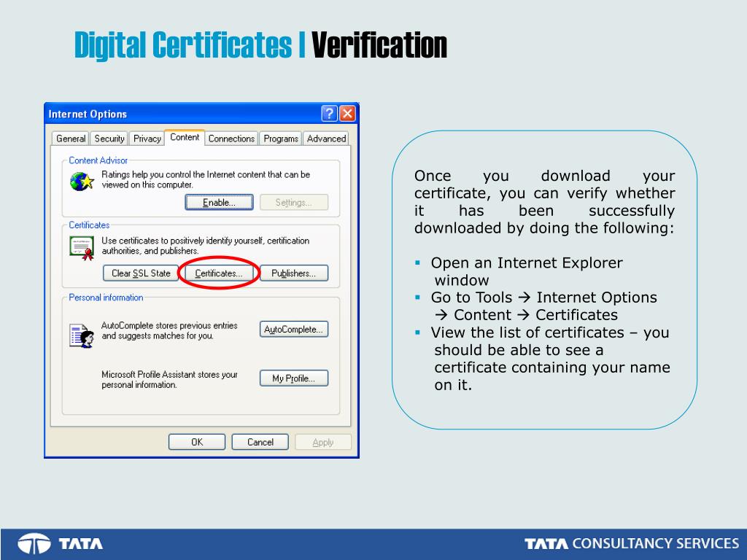Click the greyed-out Settings... button

click(x=294, y=203)
